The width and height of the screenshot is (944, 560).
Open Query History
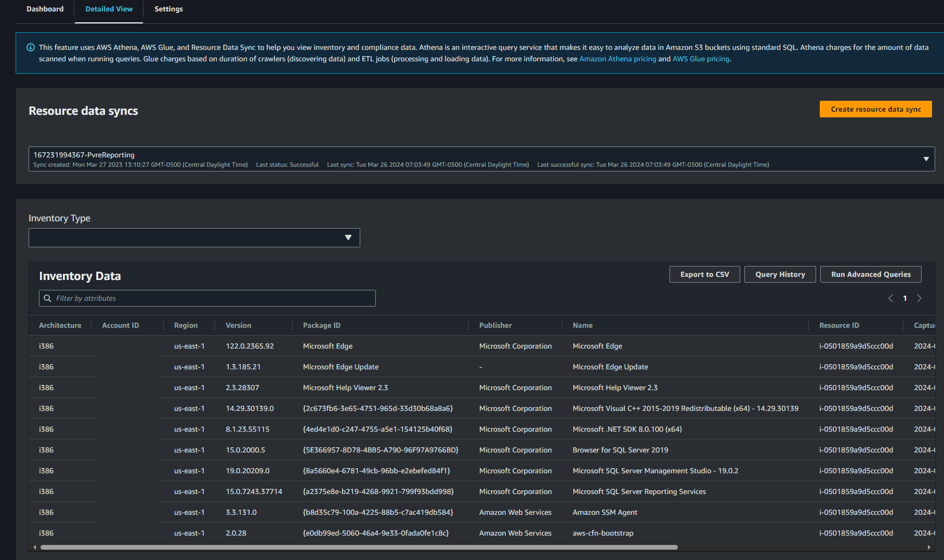(x=780, y=274)
